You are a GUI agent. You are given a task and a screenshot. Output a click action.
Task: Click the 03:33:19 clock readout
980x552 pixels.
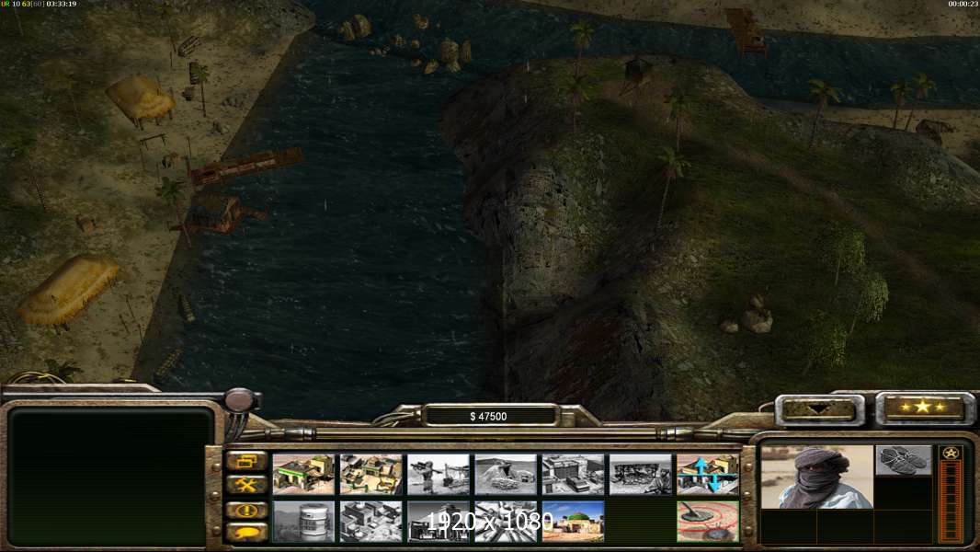pyautogui.click(x=62, y=4)
